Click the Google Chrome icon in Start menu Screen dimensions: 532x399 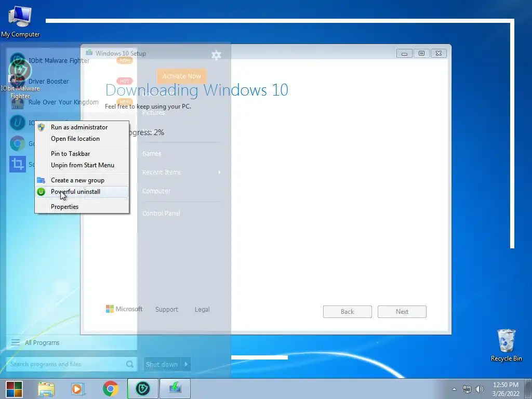coord(17,143)
